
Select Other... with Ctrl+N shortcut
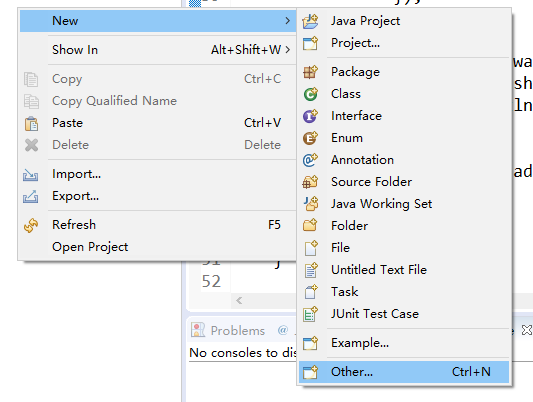[x=404, y=372]
